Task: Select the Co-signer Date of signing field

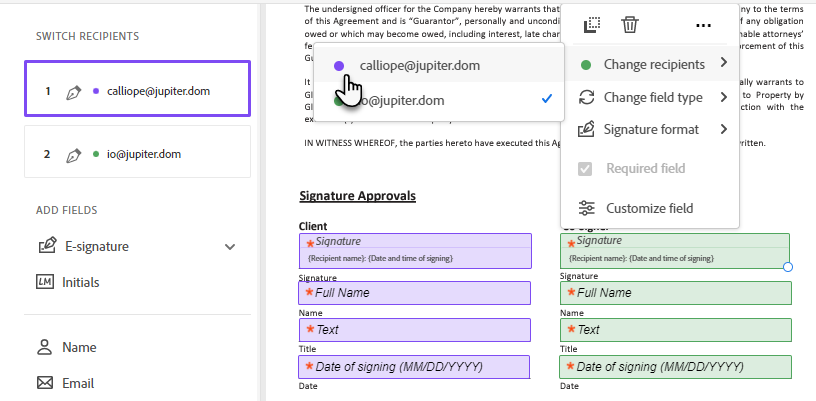Action: [675, 367]
